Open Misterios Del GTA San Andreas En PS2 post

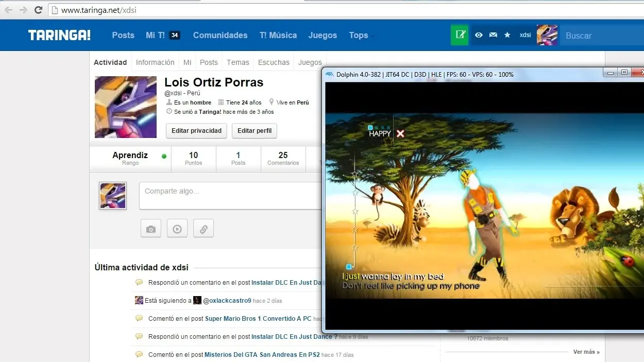pos(262,355)
